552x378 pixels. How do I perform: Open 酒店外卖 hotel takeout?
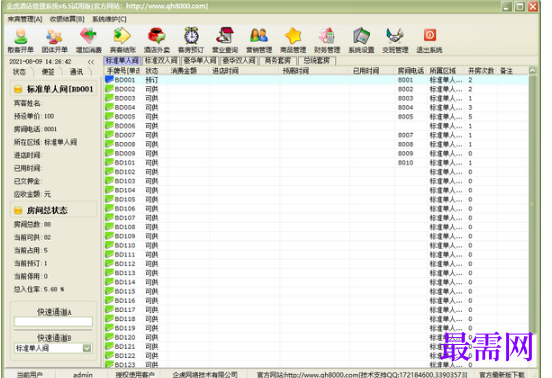tap(157, 40)
